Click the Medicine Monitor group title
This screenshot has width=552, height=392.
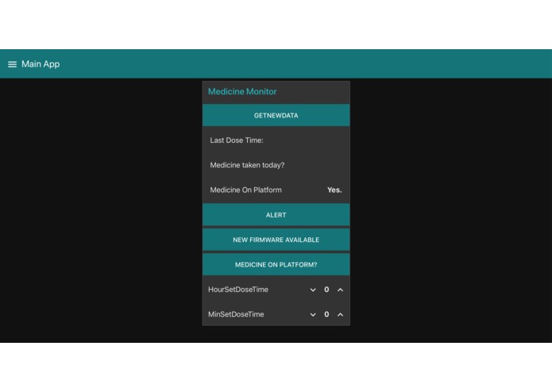pyautogui.click(x=242, y=92)
